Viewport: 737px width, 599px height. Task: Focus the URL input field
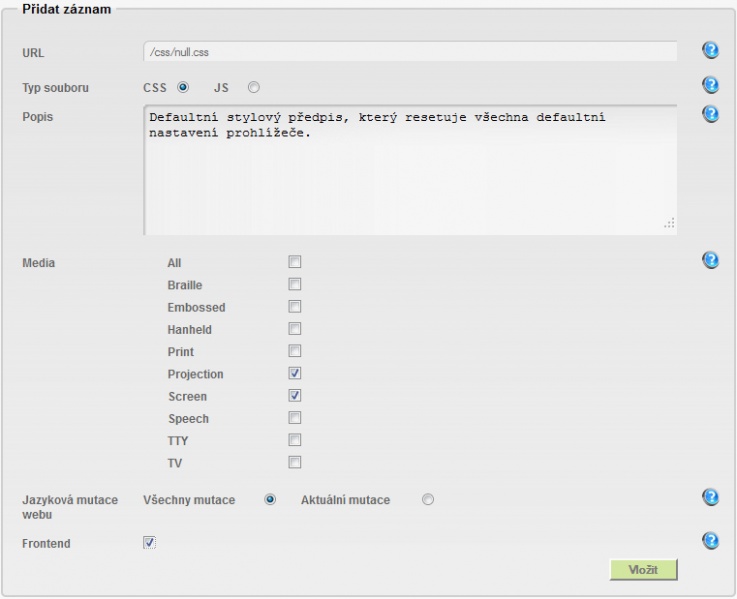pyautogui.click(x=410, y=52)
